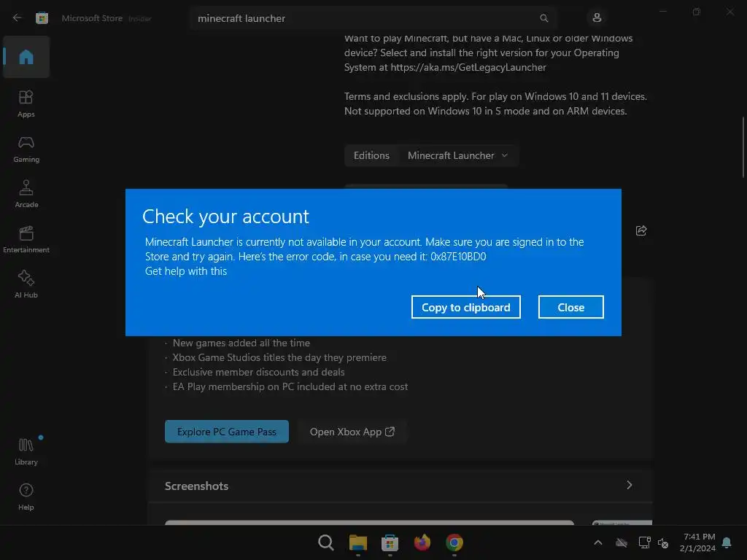Expand the Minecraft Launcher editions dropdown
Screen dimensions: 747x560
(x=457, y=156)
